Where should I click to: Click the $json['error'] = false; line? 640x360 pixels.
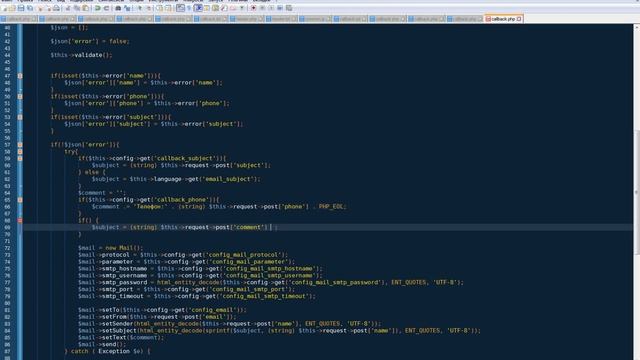pyautogui.click(x=90, y=41)
